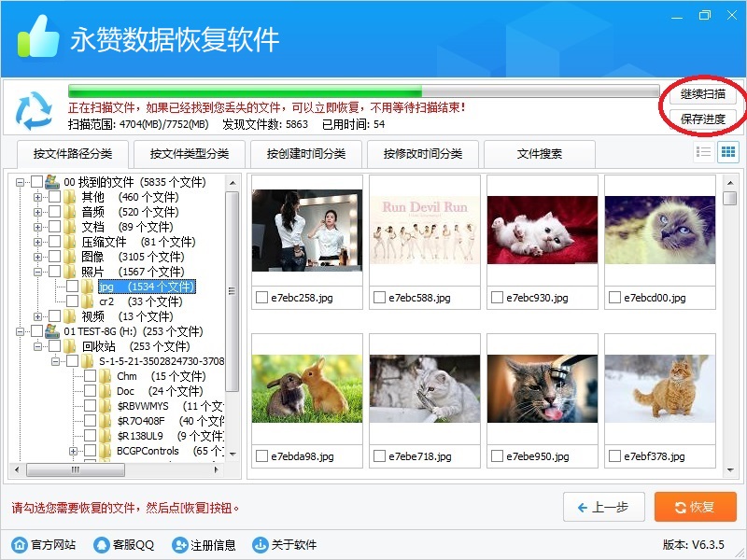The height and width of the screenshot is (560, 747).
Task: Switch to thumbnail grid view icon
Action: 728,152
